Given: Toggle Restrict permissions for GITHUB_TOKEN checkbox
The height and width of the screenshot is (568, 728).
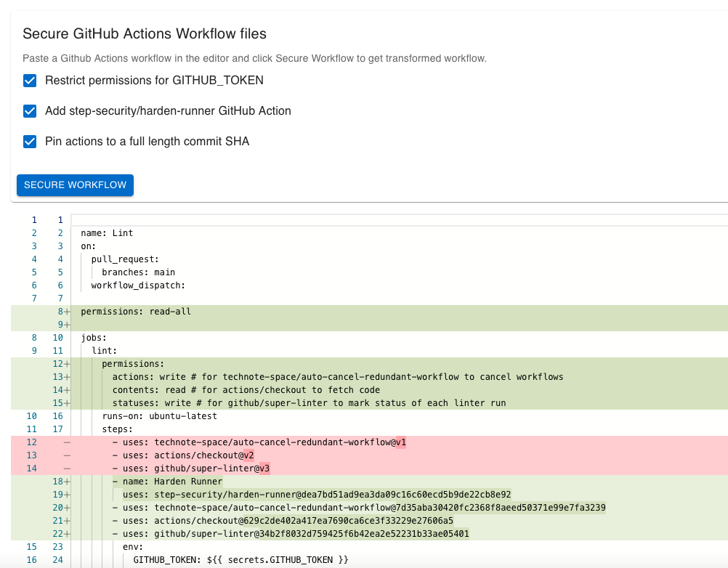Looking at the screenshot, I should (30, 81).
